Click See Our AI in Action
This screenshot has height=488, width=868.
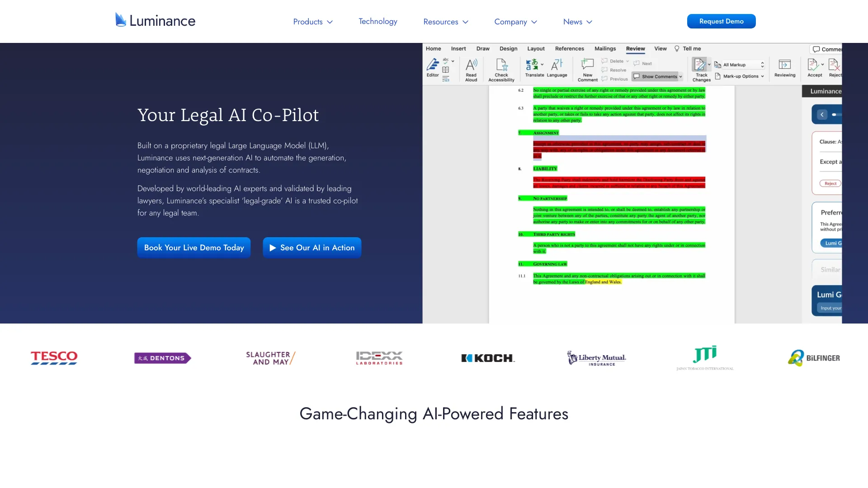(312, 247)
